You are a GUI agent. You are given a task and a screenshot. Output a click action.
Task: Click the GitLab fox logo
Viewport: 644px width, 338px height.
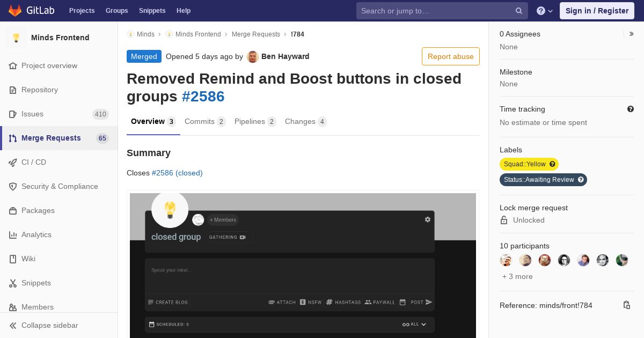[15, 11]
